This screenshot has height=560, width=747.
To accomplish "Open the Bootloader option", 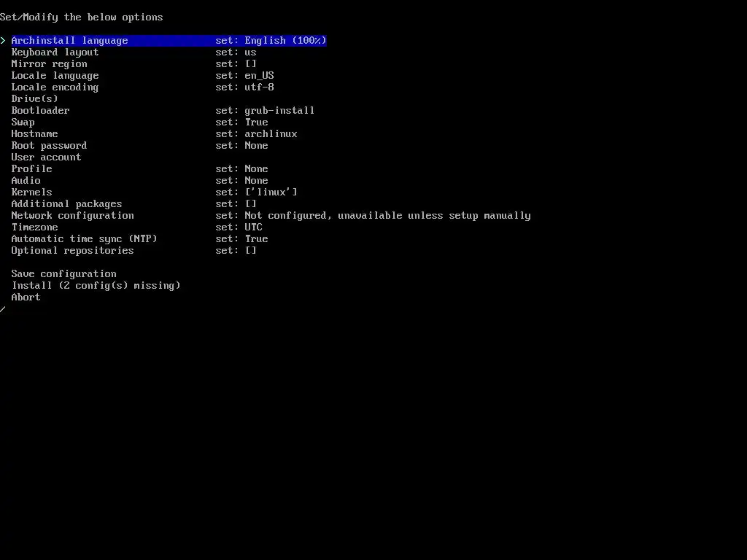I will click(x=40, y=111).
